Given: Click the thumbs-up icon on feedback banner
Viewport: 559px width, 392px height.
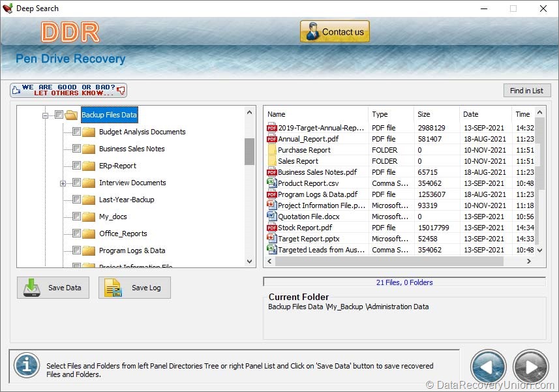Looking at the screenshot, I should coord(16,91).
